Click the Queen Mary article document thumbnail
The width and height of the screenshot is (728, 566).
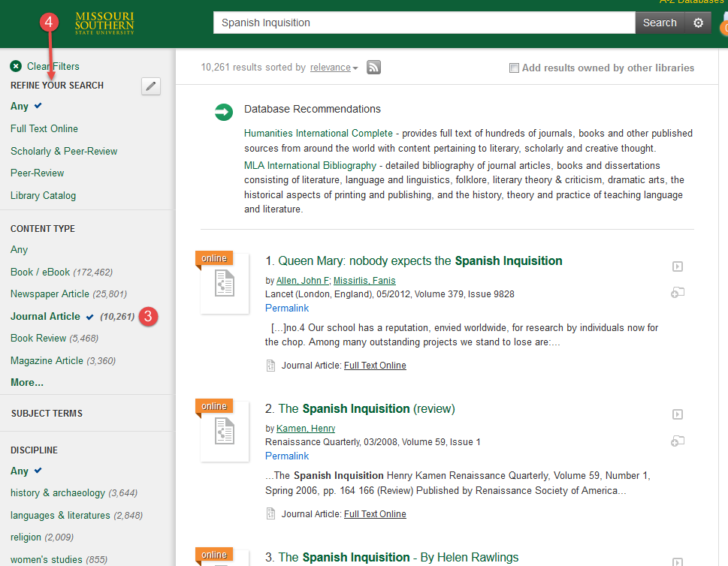225,284
